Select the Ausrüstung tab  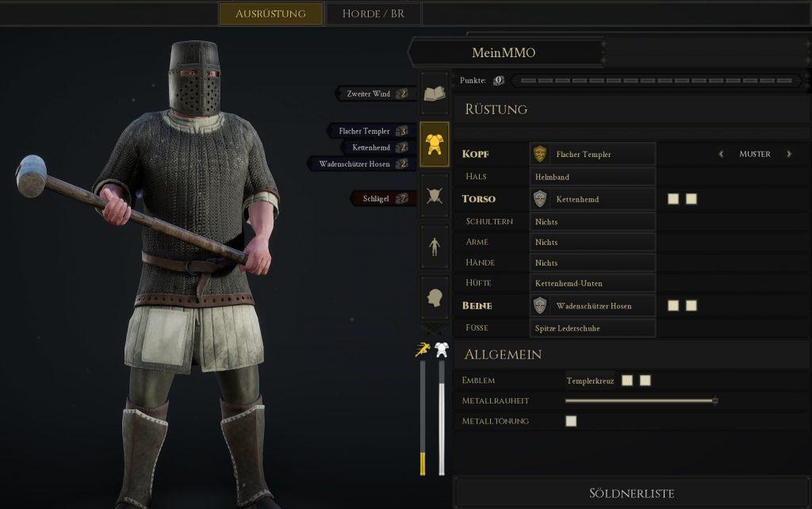point(271,13)
